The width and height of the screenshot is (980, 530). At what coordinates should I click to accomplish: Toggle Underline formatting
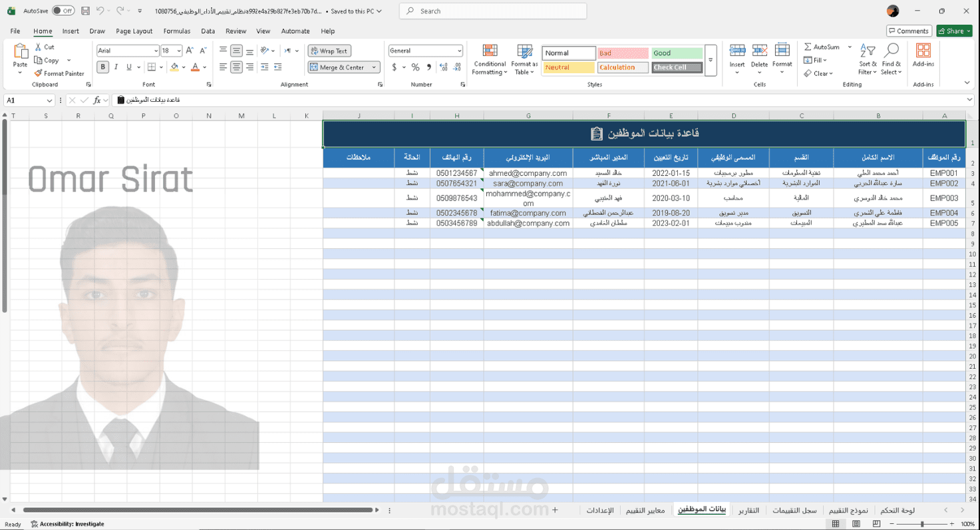pos(129,67)
